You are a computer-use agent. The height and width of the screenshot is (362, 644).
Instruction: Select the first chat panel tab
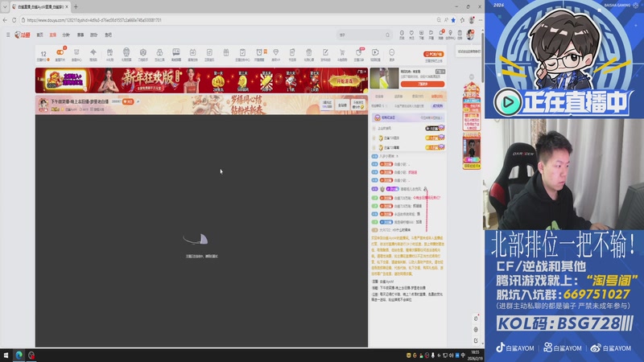[x=379, y=97]
